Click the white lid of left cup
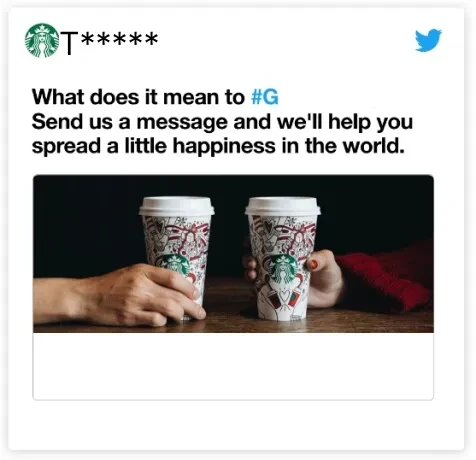The height and width of the screenshot is (460, 476). [176, 206]
